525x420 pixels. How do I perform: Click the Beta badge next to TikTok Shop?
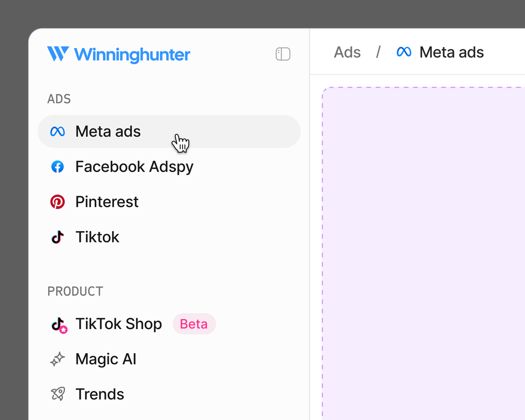click(194, 324)
